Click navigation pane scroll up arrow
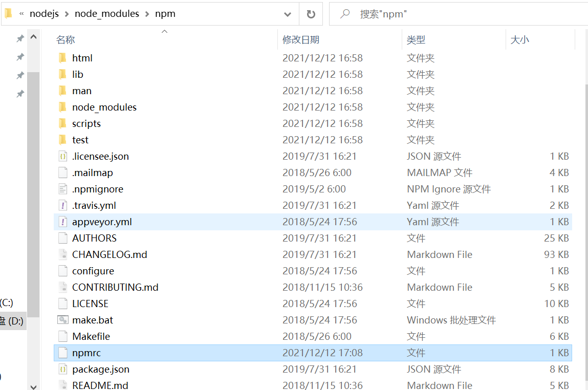 (x=33, y=37)
